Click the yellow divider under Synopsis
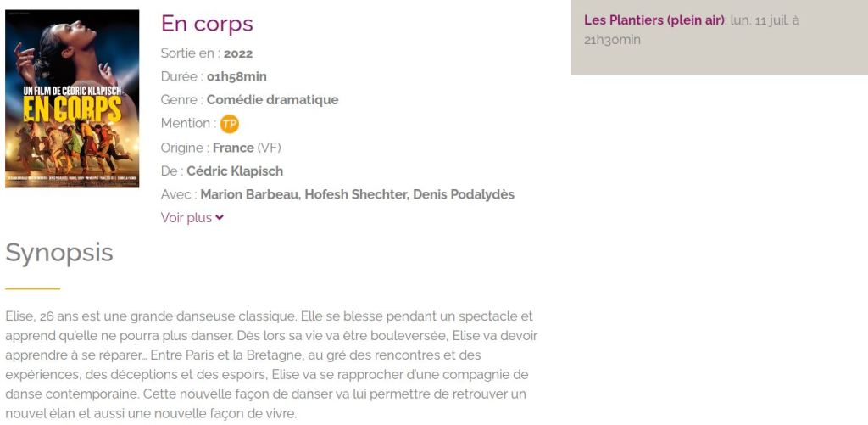The width and height of the screenshot is (868, 425). point(32,289)
